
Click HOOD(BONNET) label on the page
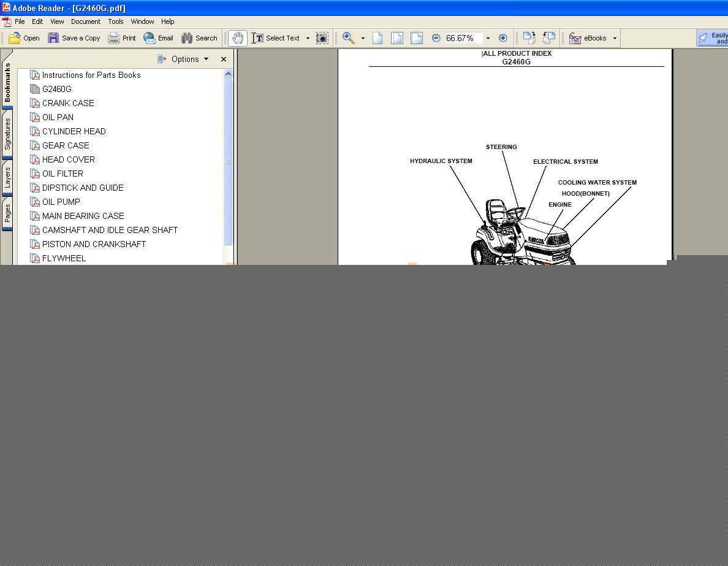point(585,193)
